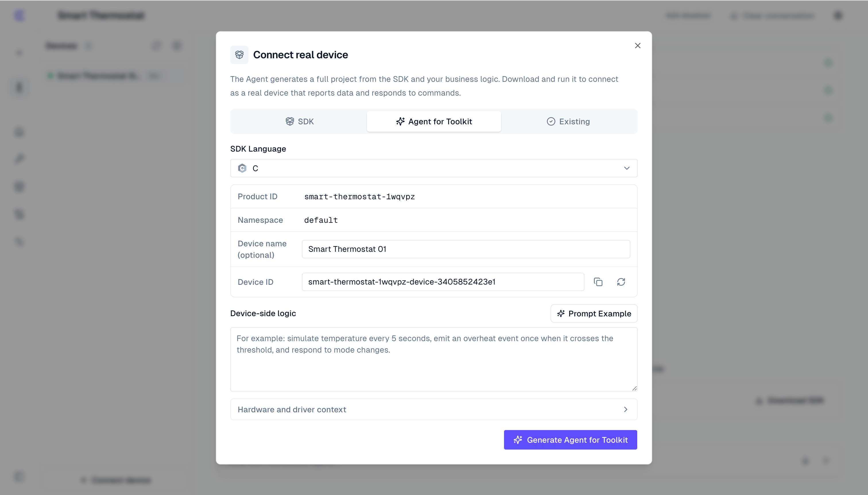The height and width of the screenshot is (495, 868).
Task: Click the package icon beside the dialog title
Action: click(239, 55)
